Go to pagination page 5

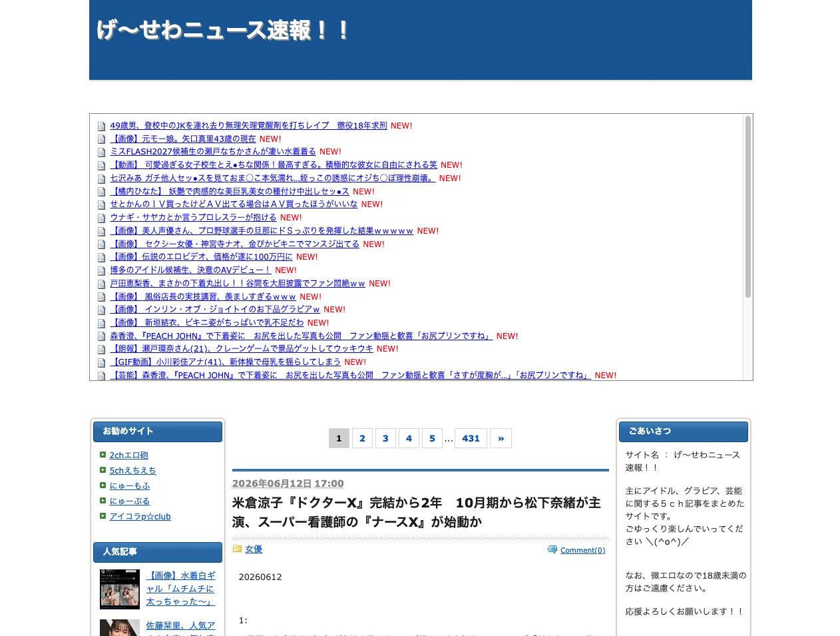click(432, 438)
